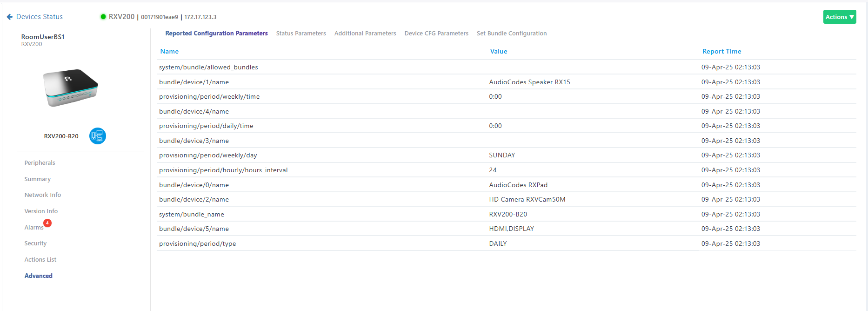Select row provisioning/period/type
The height and width of the screenshot is (311, 868).
pos(507,243)
